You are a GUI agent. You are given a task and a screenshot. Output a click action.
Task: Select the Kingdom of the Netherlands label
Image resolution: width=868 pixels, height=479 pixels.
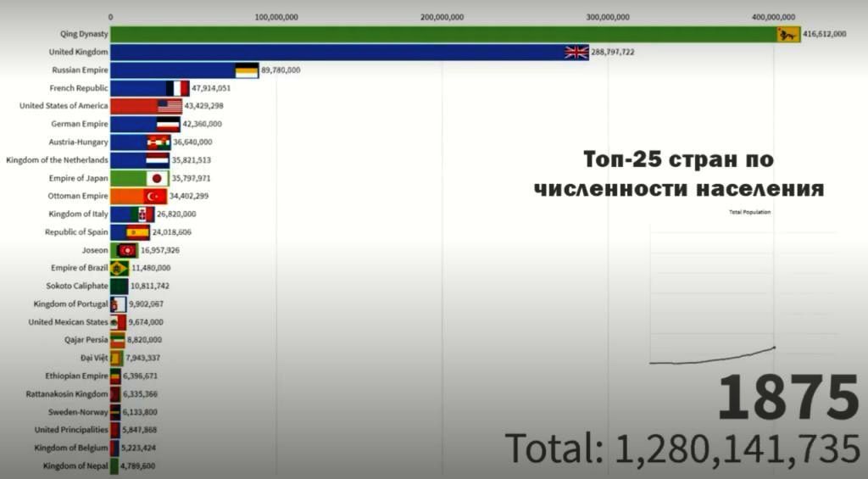pyautogui.click(x=57, y=160)
